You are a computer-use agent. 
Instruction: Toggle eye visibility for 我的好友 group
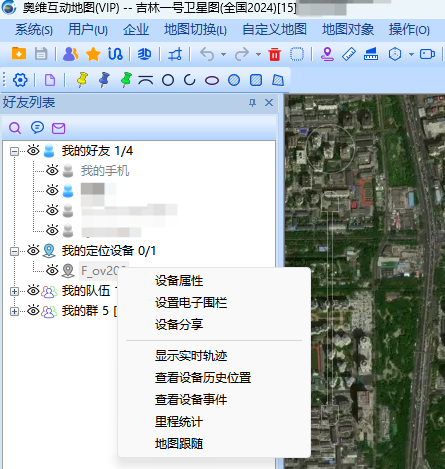point(33,150)
